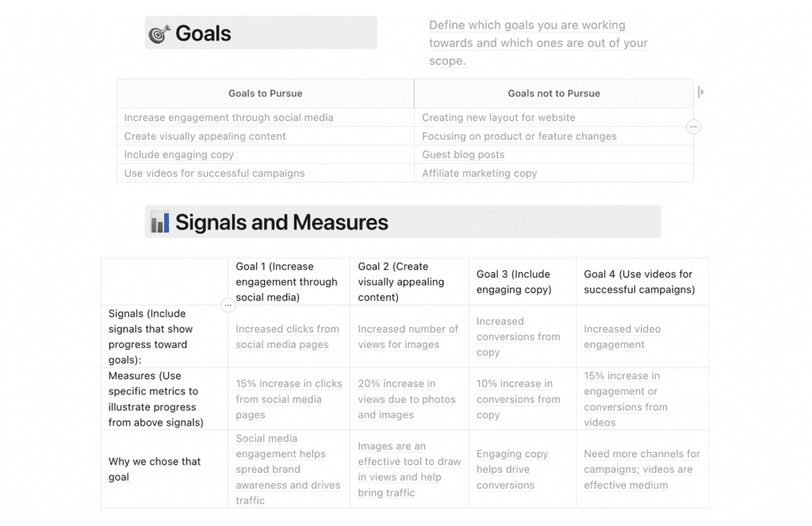Click the Signals and Measures heading text
Screen dimensions: 812x526
coord(282,222)
